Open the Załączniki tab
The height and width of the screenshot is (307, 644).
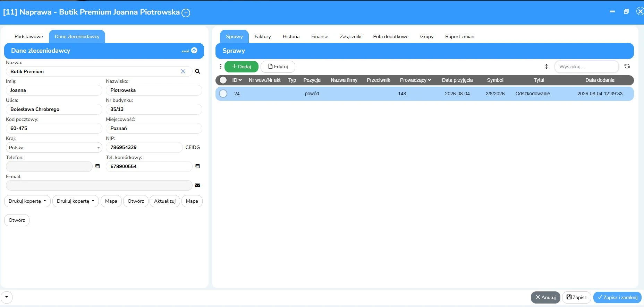point(350,36)
